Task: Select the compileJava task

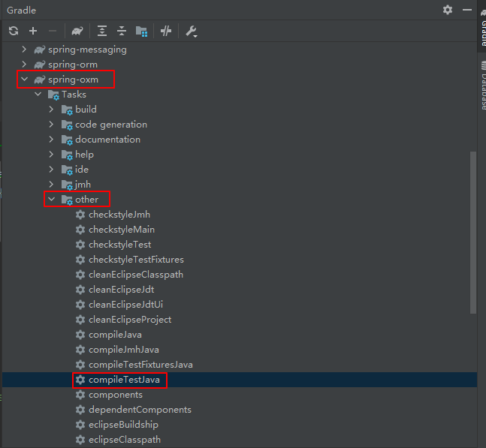Action: [x=115, y=335]
